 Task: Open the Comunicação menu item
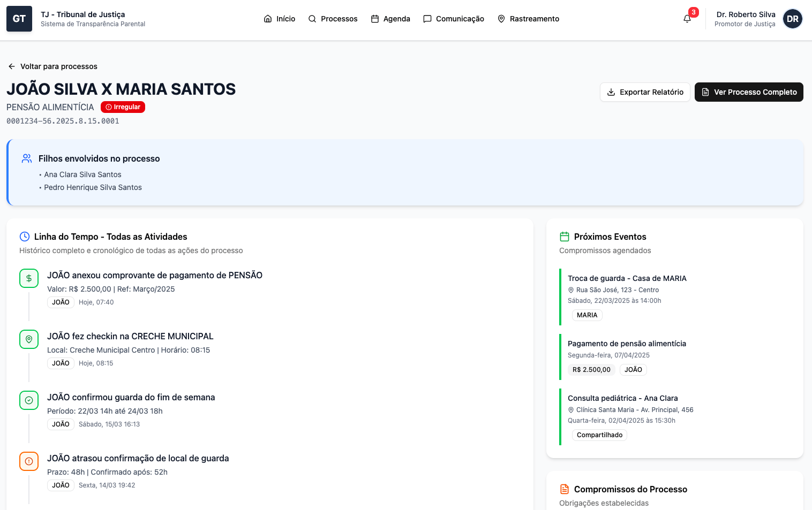[x=454, y=19]
